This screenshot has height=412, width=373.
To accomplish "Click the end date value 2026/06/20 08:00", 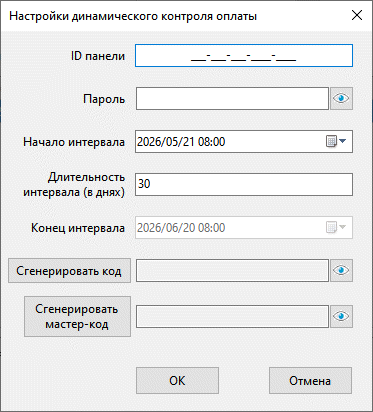I will [181, 228].
